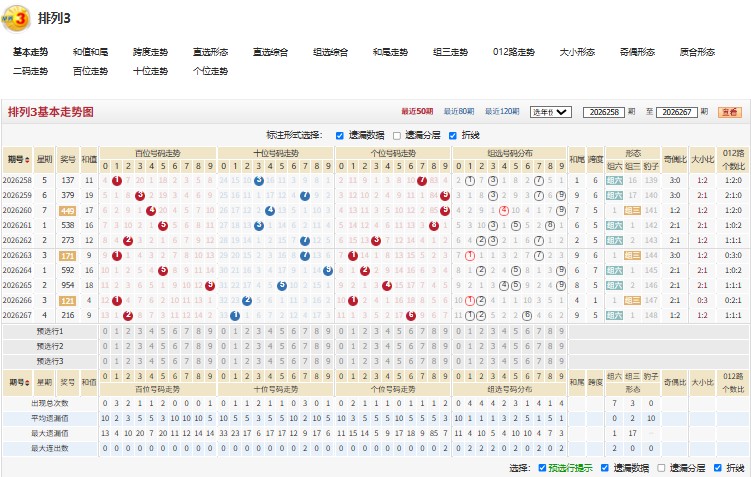The height and width of the screenshot is (477, 751).
Task: Open 个位走势 tab
Action: coord(211,71)
